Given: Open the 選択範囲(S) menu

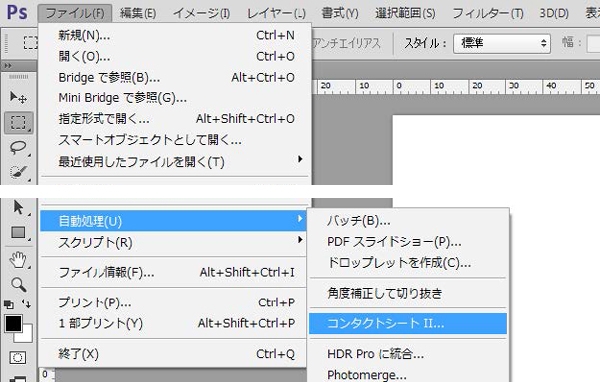Looking at the screenshot, I should (x=405, y=13).
